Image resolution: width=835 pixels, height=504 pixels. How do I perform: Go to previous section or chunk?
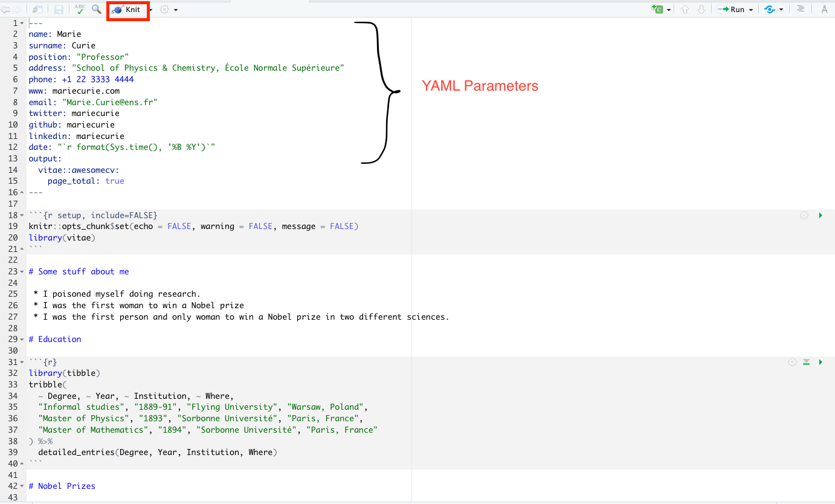pos(685,10)
